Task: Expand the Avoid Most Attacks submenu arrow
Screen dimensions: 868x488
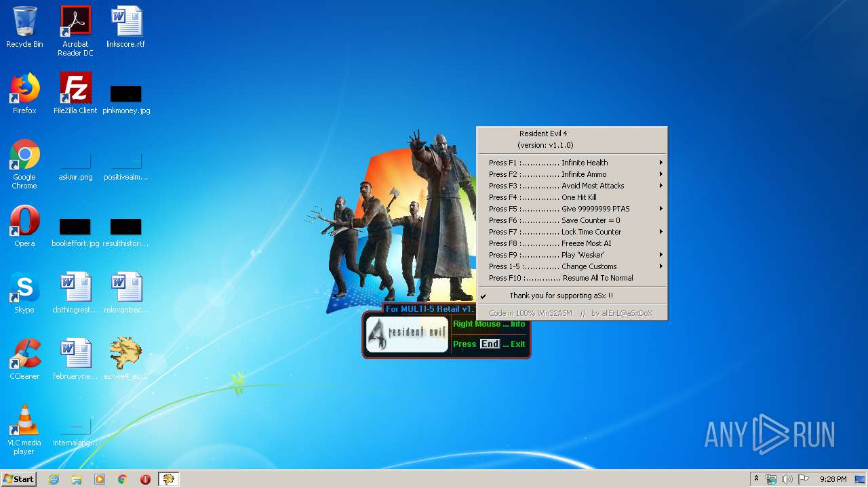Action: coord(661,186)
